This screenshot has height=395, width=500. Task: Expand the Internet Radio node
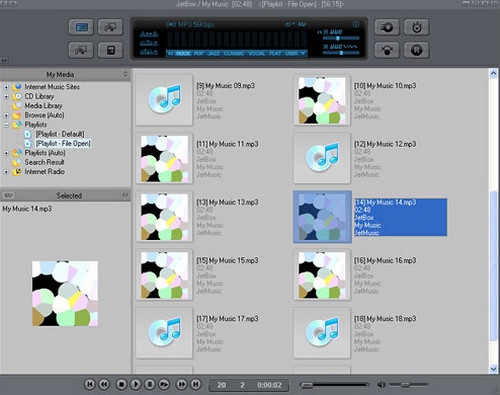pos(6,172)
